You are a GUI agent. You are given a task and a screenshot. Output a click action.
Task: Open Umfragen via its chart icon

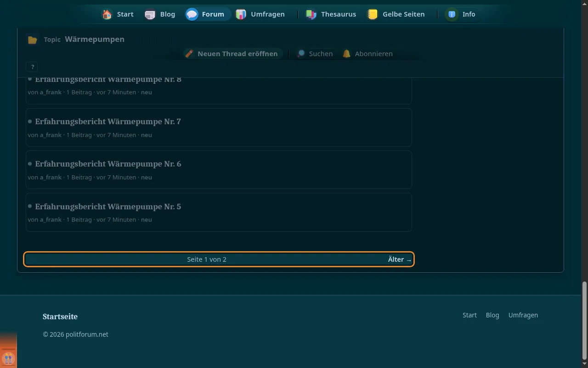click(x=241, y=14)
